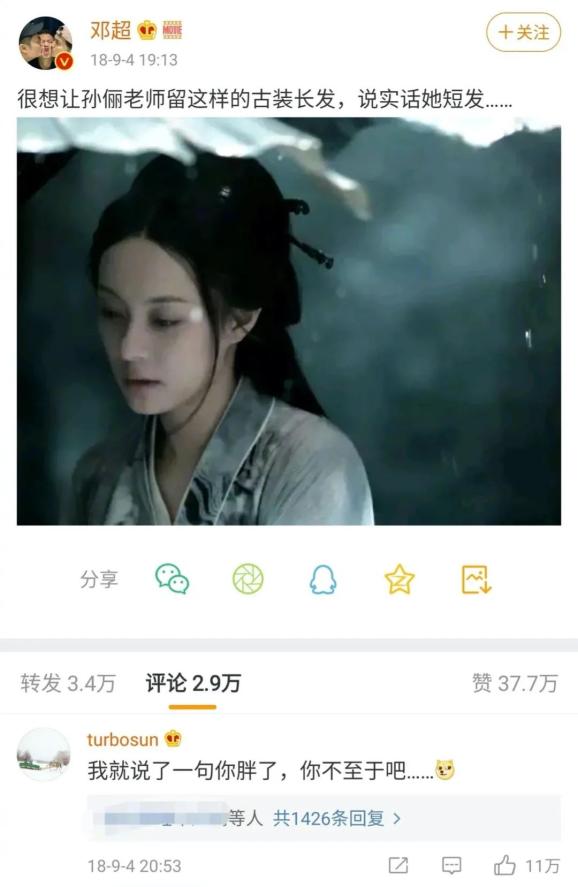
Task: Open the chevron next to 1426 replies
Action: 396,818
